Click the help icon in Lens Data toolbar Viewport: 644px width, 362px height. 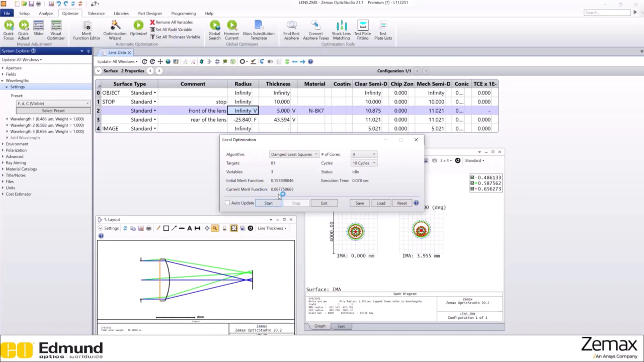click(310, 61)
